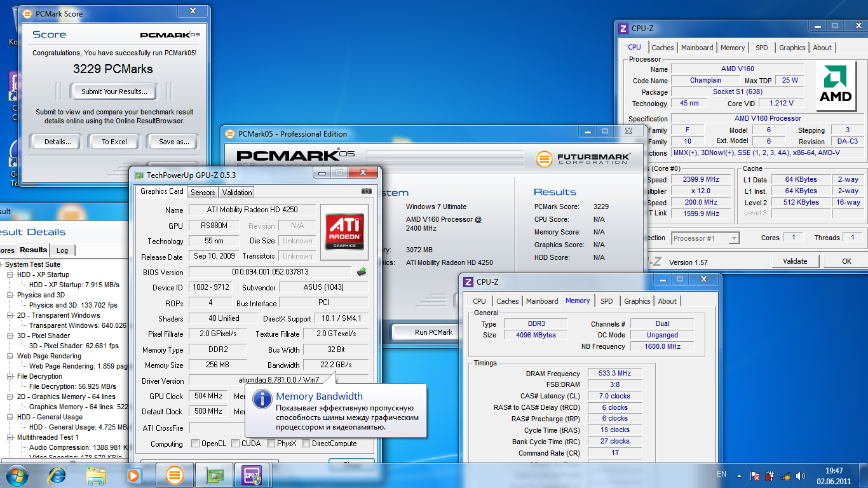Collapse the Web Page Rendering node
Viewport: 868px width, 488px height.
[x=11, y=356]
